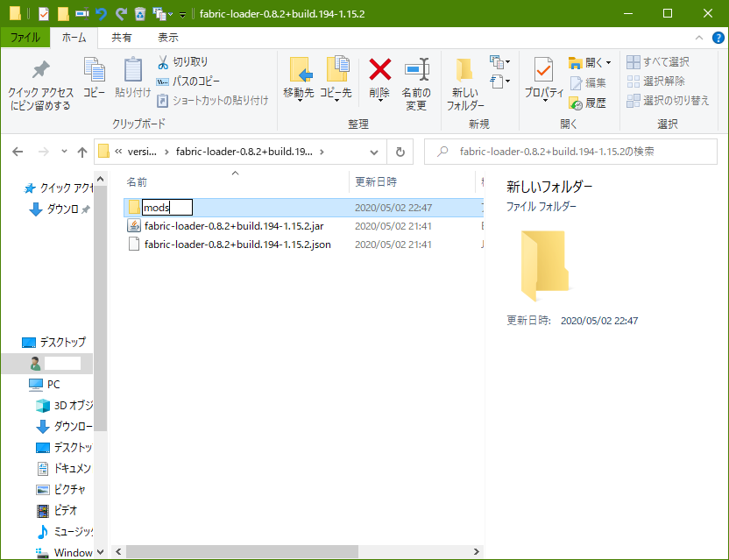This screenshot has width=729, height=560.
Task: Open the 開く dropdown arrow
Action: [609, 63]
